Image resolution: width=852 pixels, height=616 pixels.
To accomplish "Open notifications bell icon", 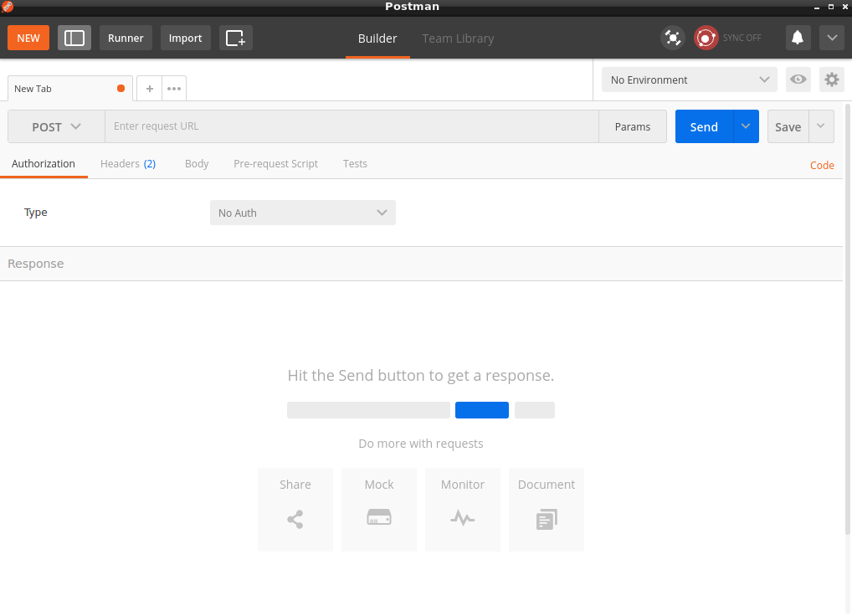I will [798, 38].
